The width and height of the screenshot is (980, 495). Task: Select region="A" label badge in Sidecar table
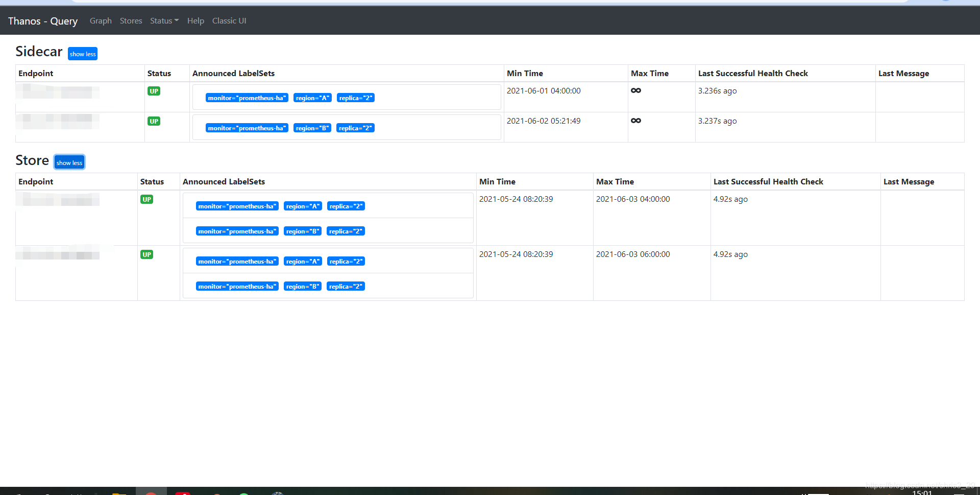point(312,98)
